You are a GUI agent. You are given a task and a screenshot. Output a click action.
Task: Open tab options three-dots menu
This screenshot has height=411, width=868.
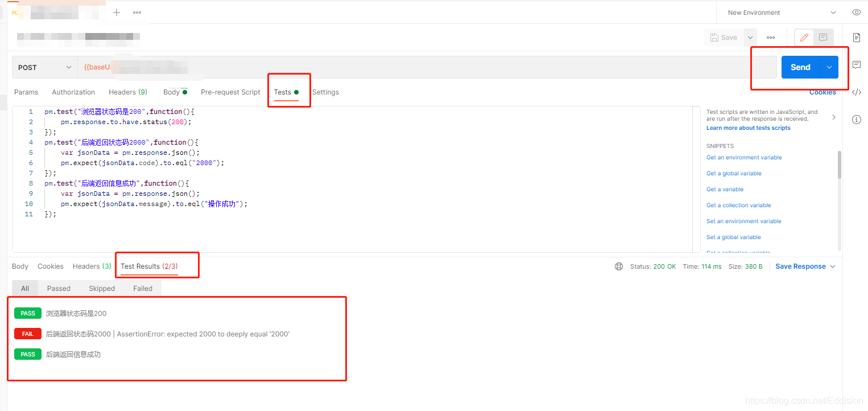pos(137,12)
